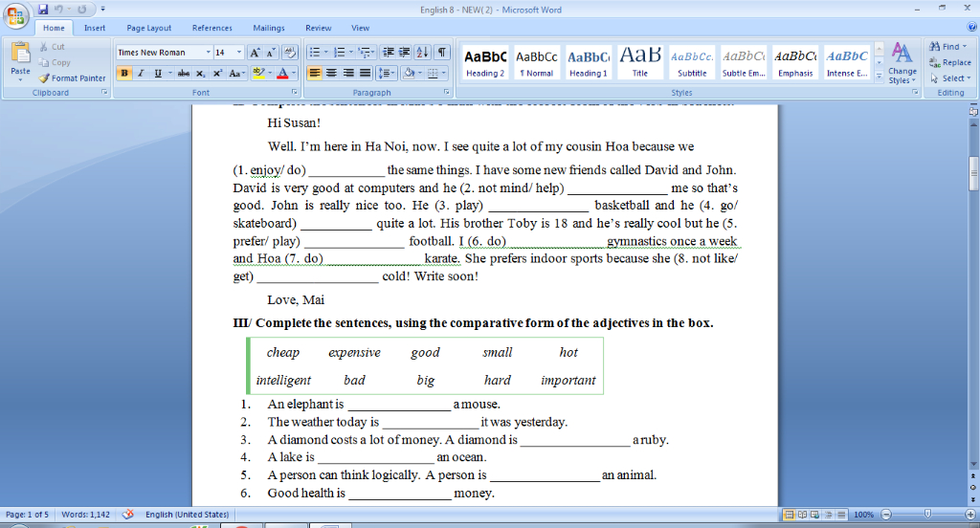
Task: Open the Line Spacing dropdown
Action: pos(387,73)
